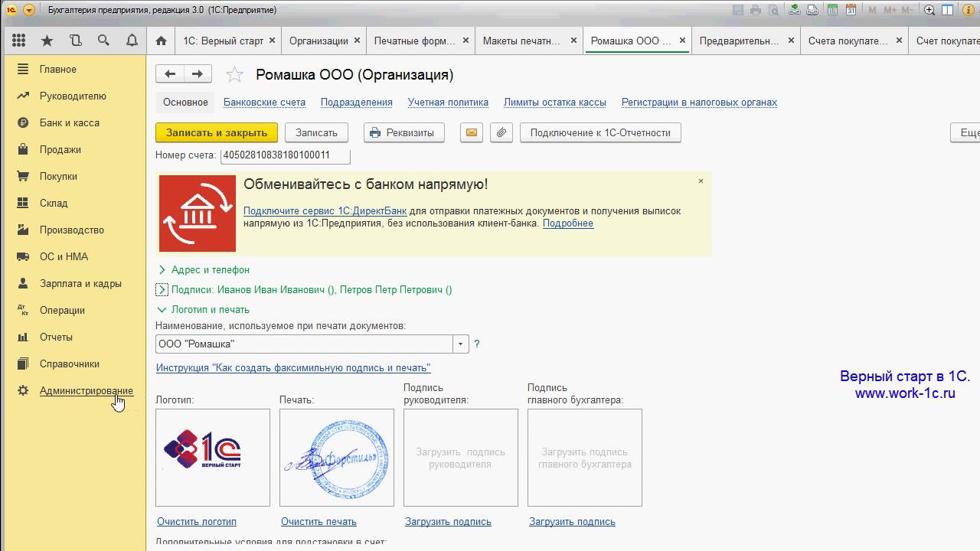
Task: Switch to the Счета покупате... tab
Action: pyautogui.click(x=848, y=41)
